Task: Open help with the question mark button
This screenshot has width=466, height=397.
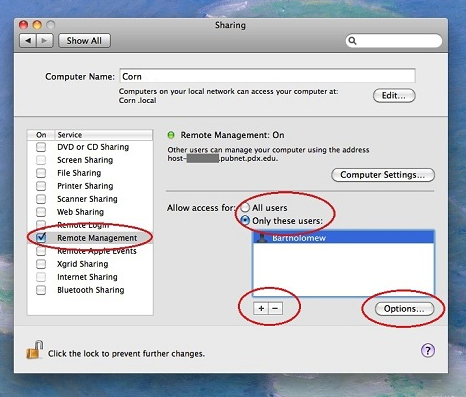Action: point(428,350)
